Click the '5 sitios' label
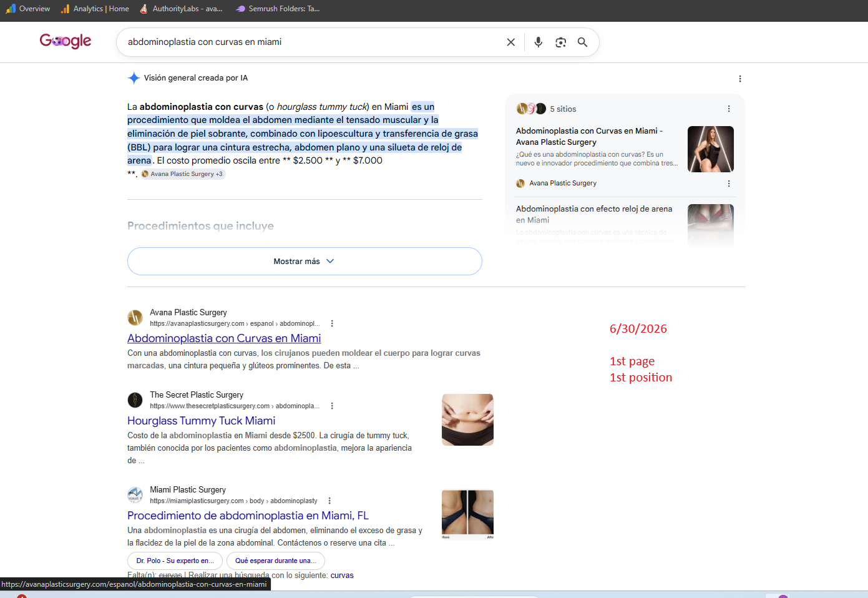 click(x=563, y=109)
